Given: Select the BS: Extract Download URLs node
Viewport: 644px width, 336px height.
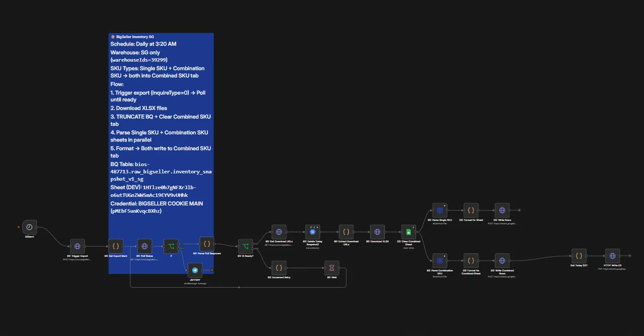Looking at the screenshot, I should [346, 232].
